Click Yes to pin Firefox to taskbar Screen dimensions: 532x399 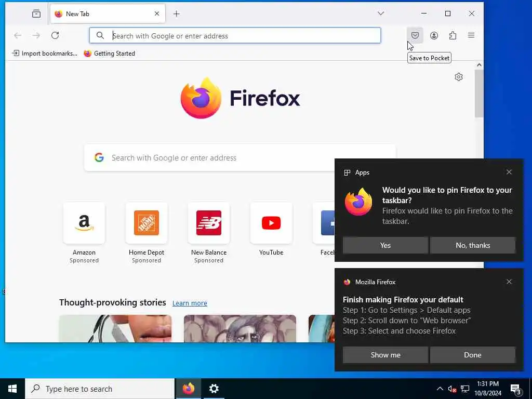(385, 245)
